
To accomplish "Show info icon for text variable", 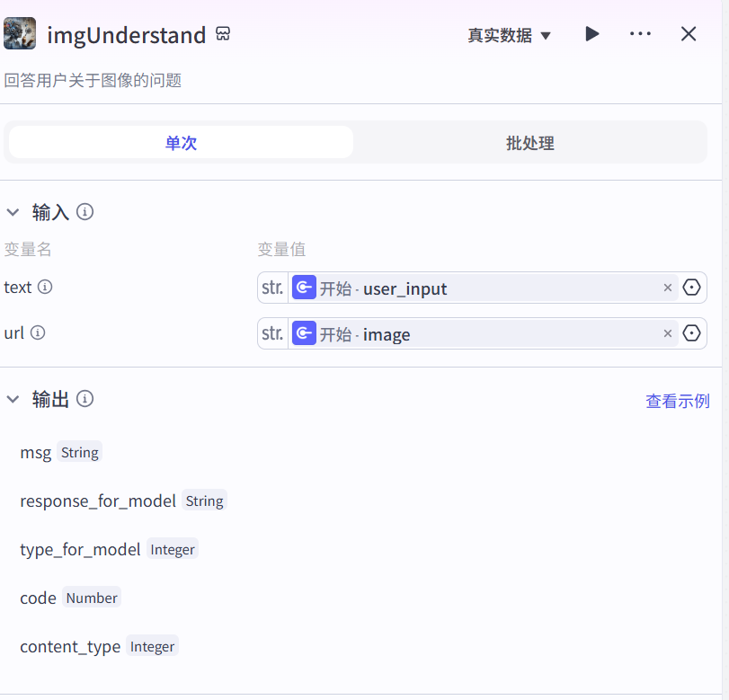I will [x=44, y=288].
